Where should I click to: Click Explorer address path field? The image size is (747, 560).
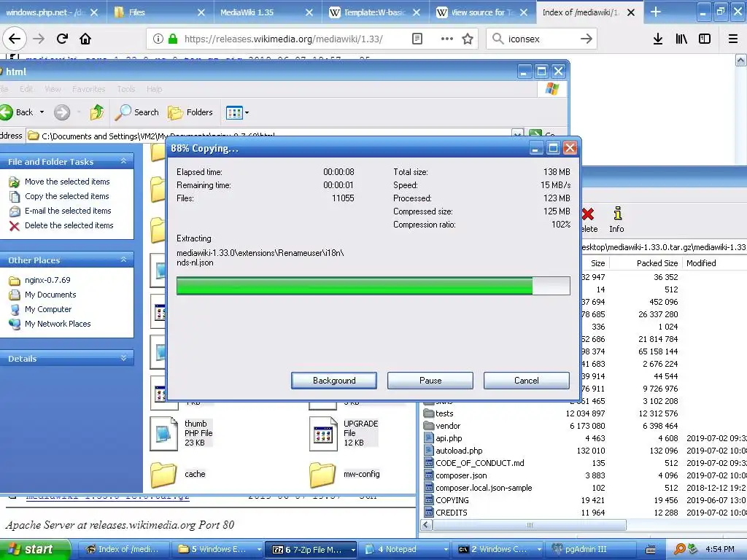tap(276, 136)
